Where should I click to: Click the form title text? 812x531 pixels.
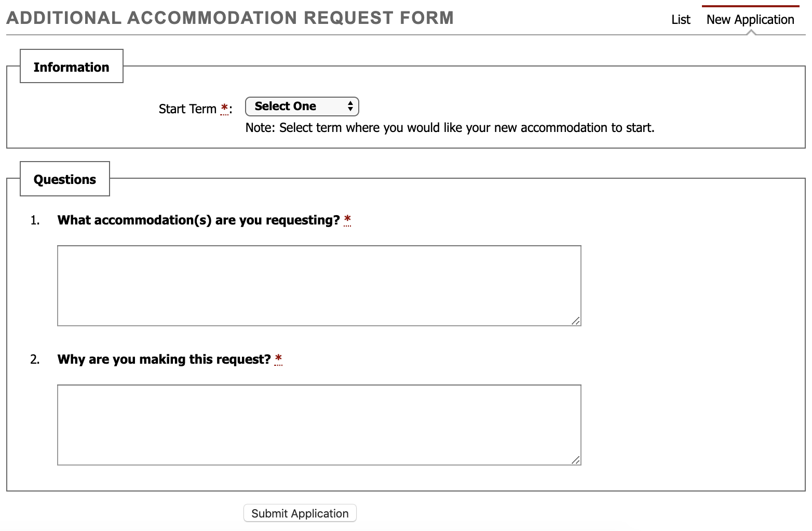point(230,18)
